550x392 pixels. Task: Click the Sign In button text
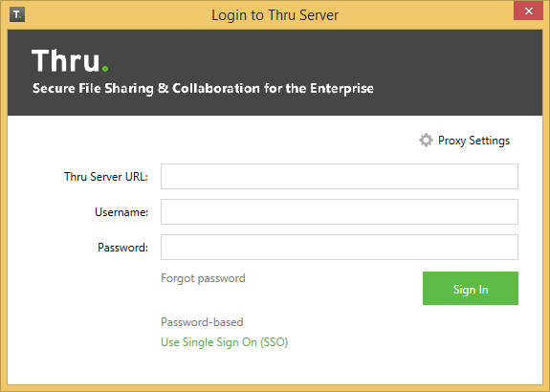pyautogui.click(x=471, y=290)
